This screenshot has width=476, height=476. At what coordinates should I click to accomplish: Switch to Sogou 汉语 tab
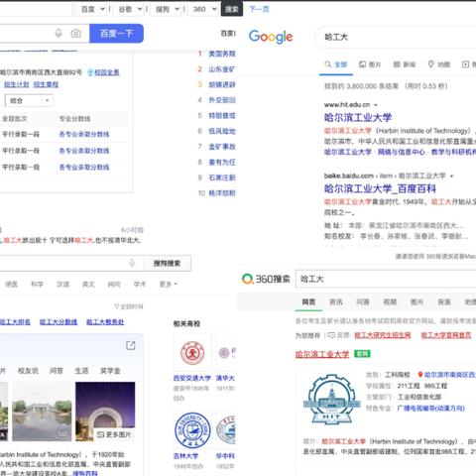click(62, 285)
